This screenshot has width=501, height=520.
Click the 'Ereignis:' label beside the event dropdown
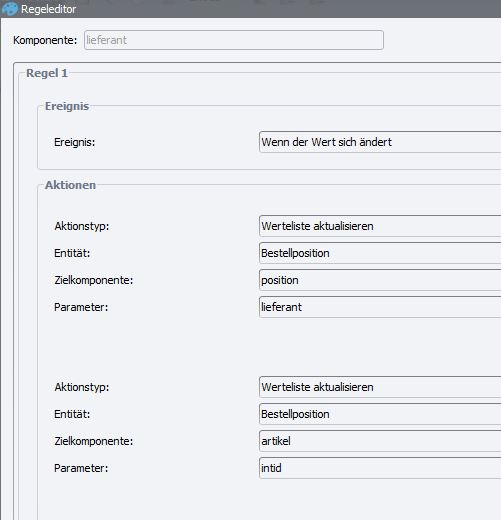75,142
